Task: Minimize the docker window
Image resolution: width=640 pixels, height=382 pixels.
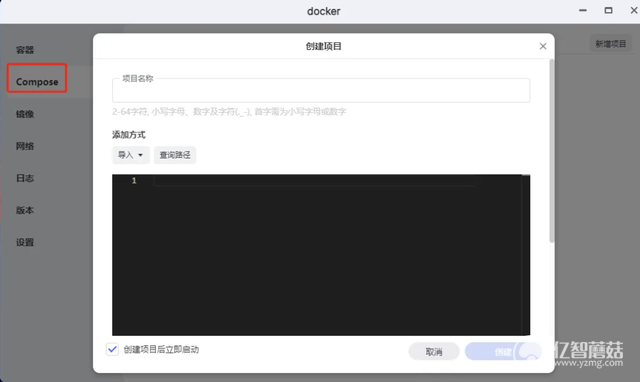Action: click(583, 10)
